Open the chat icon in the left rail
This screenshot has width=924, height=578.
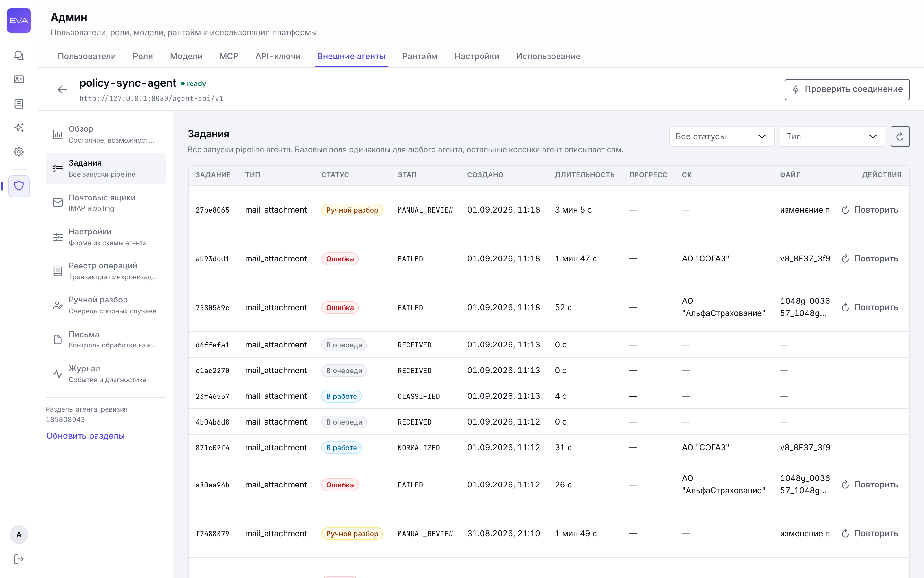point(19,56)
